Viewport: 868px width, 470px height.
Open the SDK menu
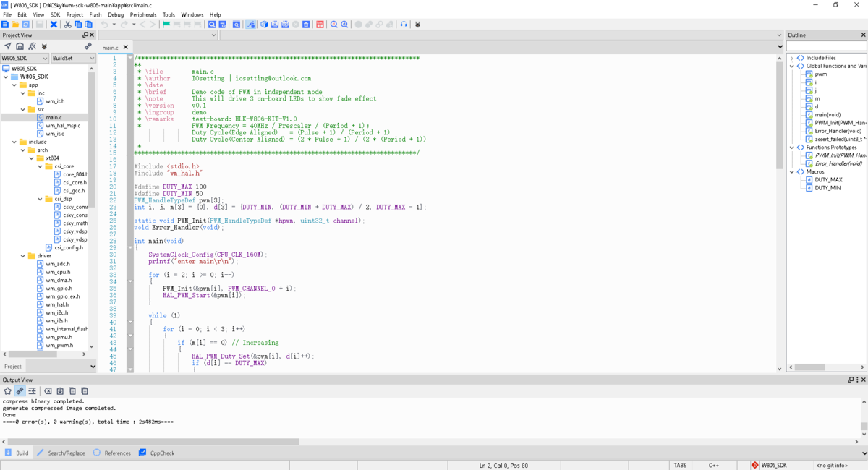click(55, 14)
